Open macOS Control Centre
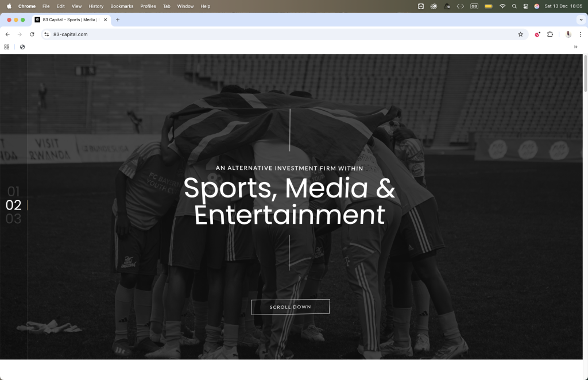Viewport: 588px width, 380px height. [525, 6]
